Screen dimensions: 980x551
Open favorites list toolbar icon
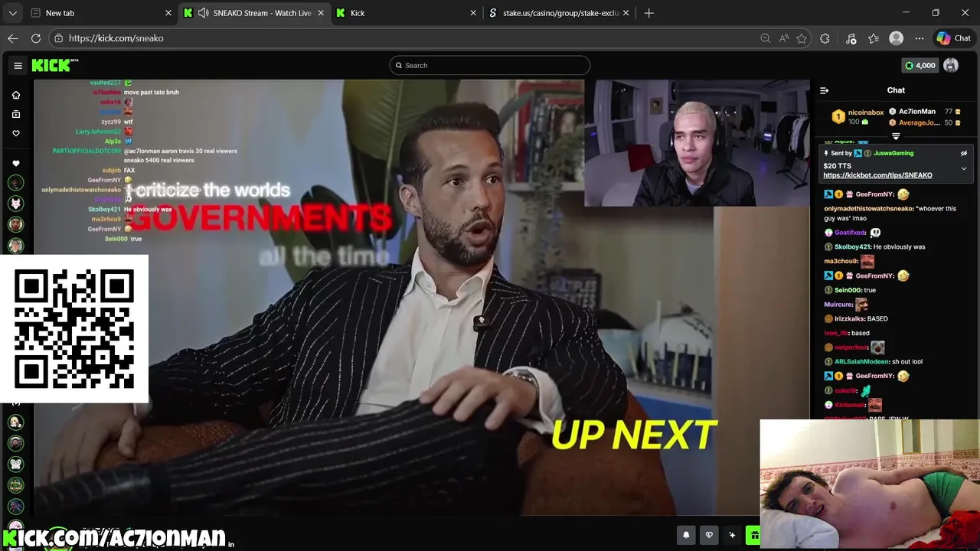(x=874, y=38)
